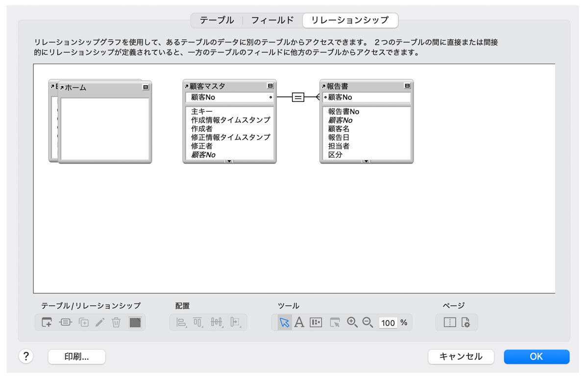Click the trash delete icon
Screen dimensions: 588x377
click(116, 323)
